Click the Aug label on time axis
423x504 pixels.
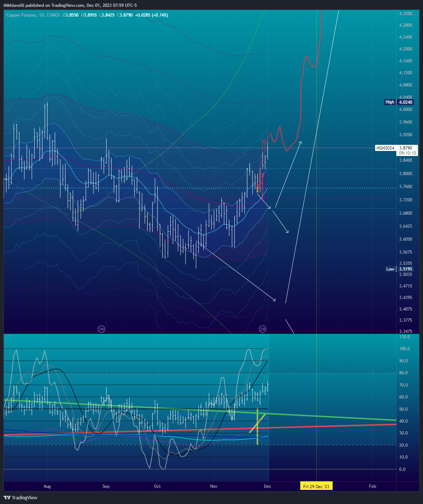coord(47,486)
